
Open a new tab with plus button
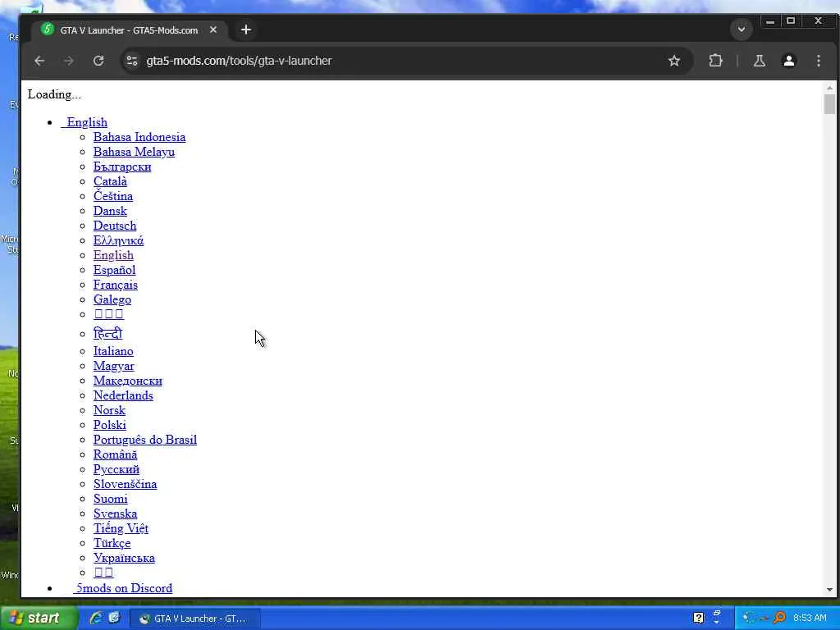pyautogui.click(x=246, y=30)
